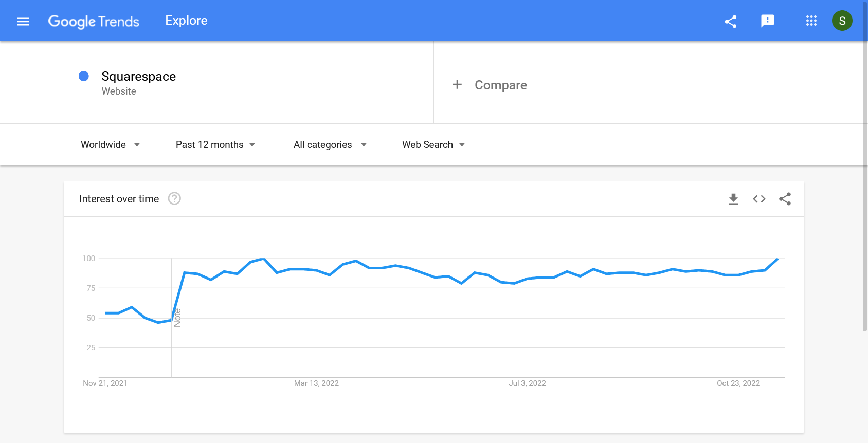This screenshot has width=868, height=443.
Task: Click the Google Trends logo
Action: [x=94, y=21]
